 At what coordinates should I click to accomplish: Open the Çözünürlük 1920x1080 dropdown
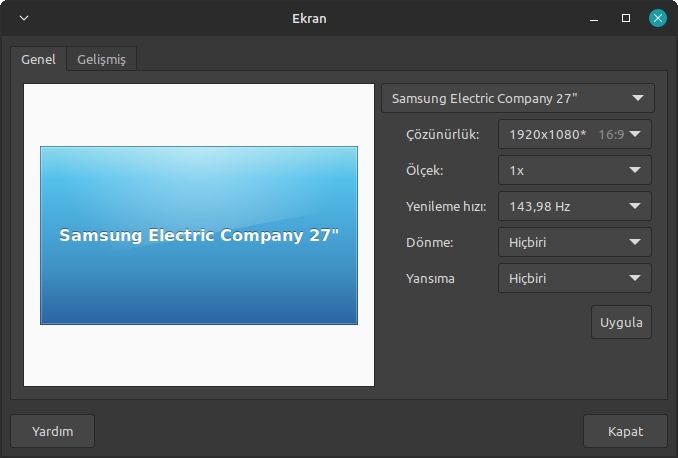tap(575, 134)
